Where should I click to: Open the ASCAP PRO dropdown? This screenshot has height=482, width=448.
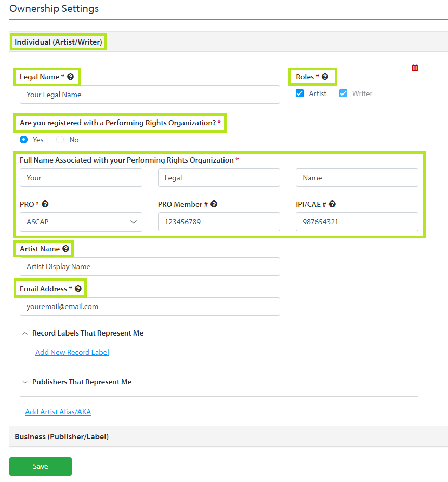[81, 222]
